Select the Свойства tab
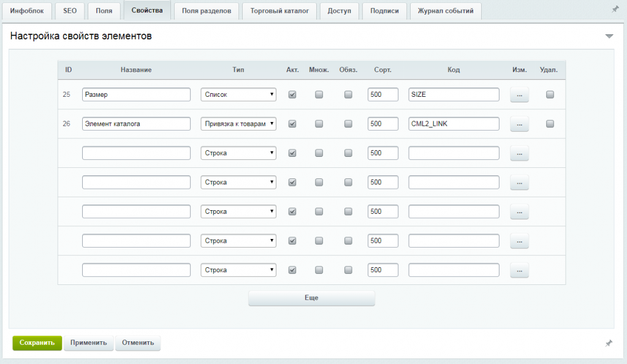Screen dimensions: 627x364 (147, 10)
